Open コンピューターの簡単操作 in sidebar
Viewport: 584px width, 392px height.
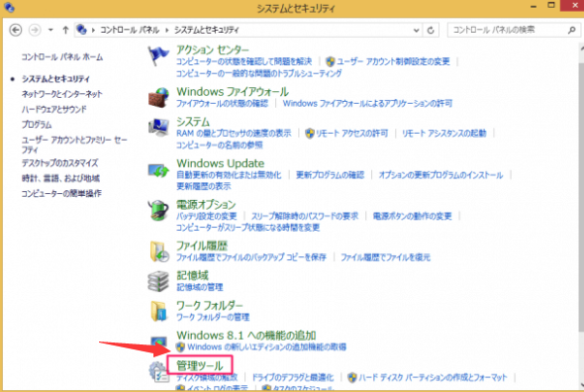coord(61,193)
